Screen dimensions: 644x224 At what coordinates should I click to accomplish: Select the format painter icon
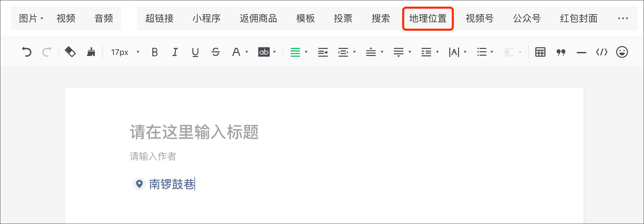(x=70, y=52)
